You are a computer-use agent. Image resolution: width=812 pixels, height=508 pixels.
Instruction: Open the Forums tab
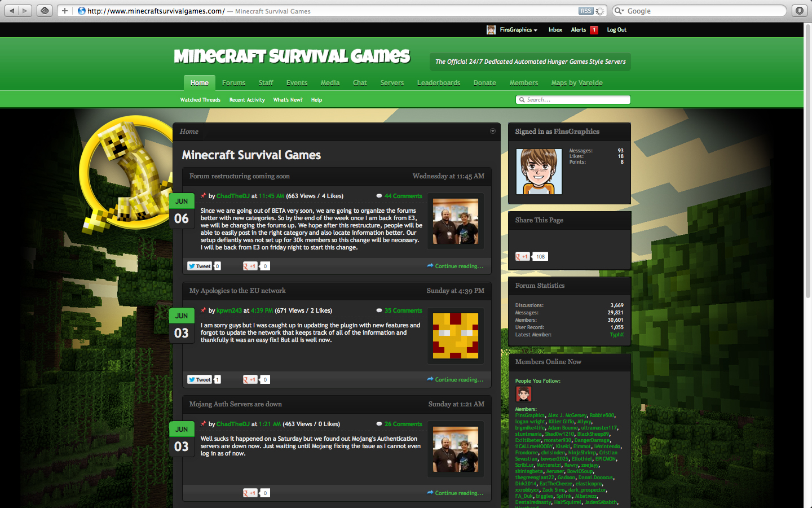pos(233,83)
